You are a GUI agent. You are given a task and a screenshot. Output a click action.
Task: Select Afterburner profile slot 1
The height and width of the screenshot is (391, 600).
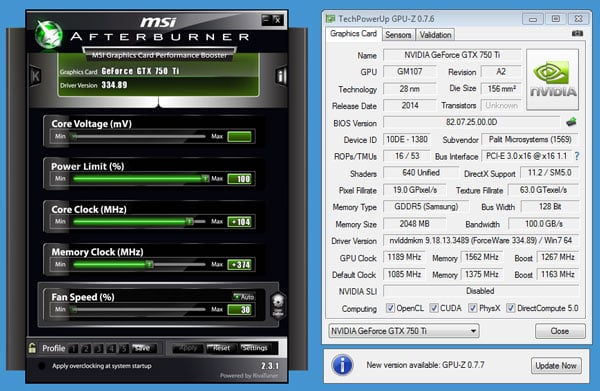click(x=73, y=348)
